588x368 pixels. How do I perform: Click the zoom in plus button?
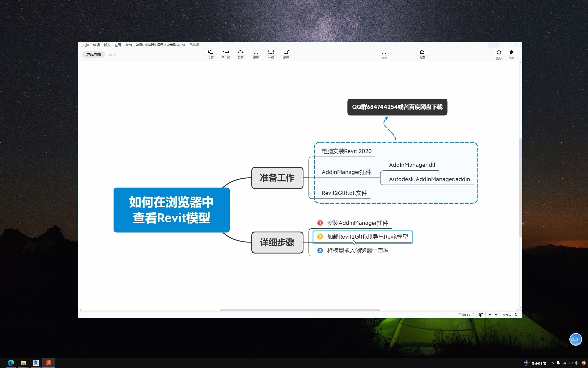coord(496,315)
